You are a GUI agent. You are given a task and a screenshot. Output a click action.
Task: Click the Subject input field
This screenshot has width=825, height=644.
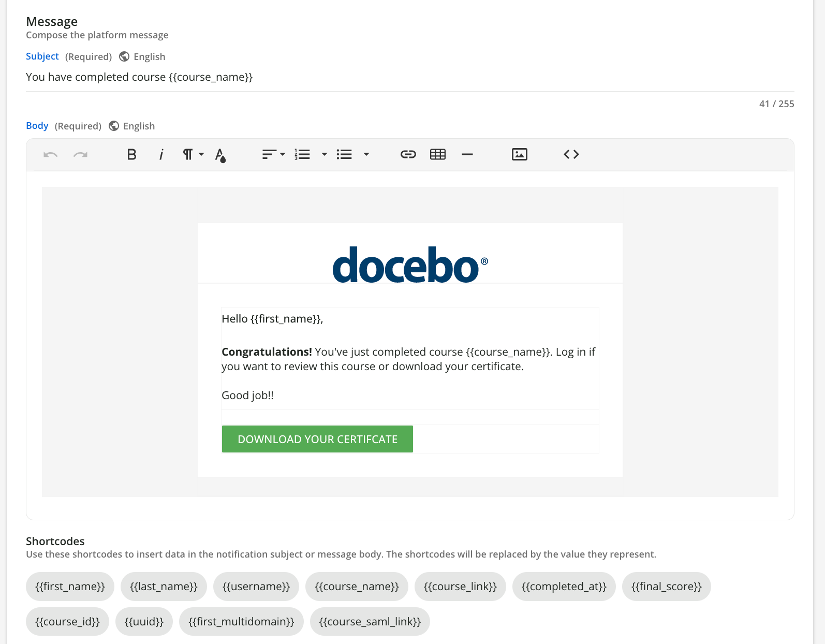410,77
